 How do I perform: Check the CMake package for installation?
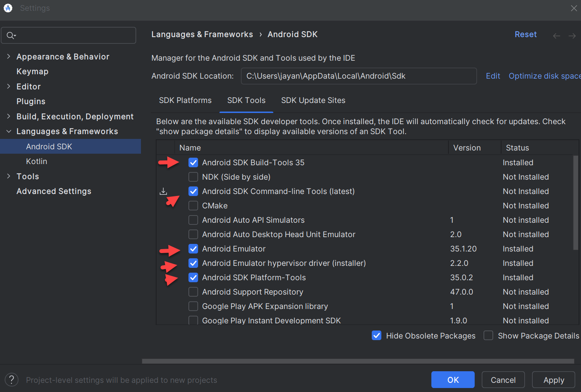(193, 206)
